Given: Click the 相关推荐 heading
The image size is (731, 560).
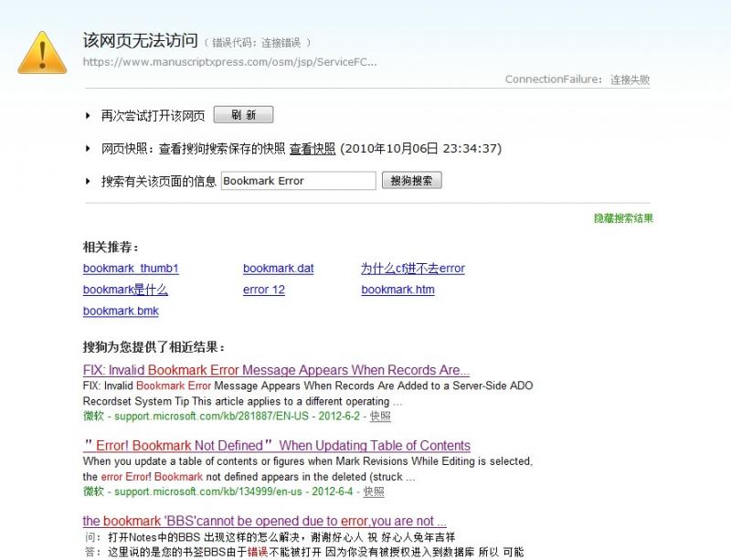Looking at the screenshot, I should [x=111, y=248].
